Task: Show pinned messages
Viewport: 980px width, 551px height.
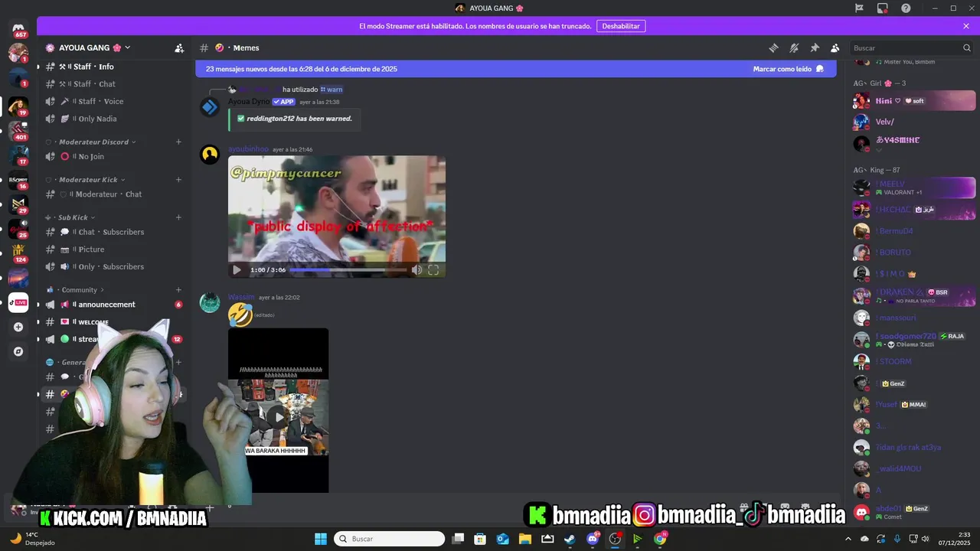Action: tap(815, 47)
